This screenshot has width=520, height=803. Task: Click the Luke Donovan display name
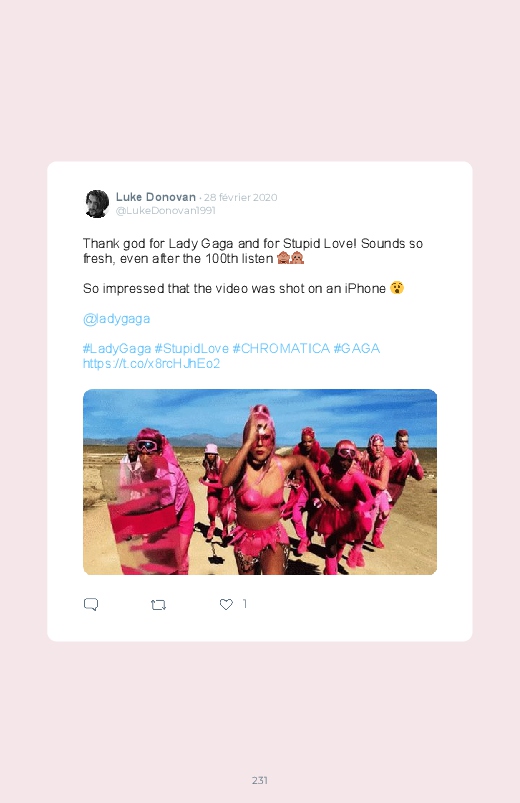point(156,197)
